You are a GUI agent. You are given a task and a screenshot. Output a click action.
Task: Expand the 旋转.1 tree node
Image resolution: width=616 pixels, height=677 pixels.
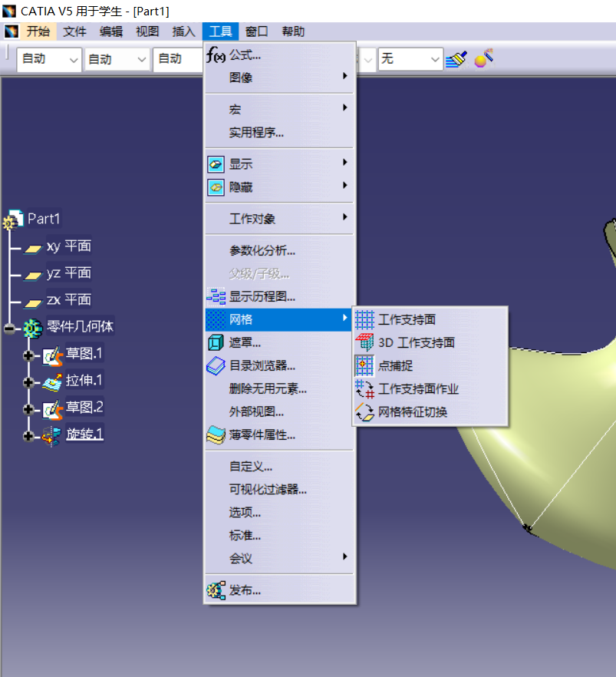click(28, 436)
